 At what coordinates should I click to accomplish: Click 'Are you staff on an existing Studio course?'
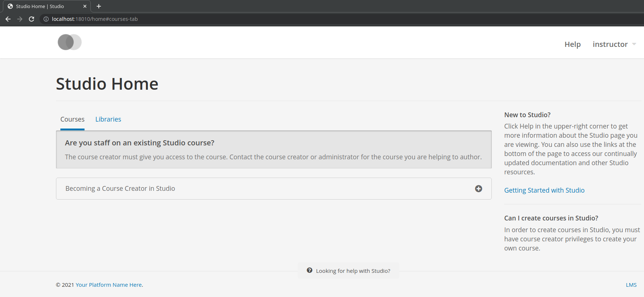point(140,143)
